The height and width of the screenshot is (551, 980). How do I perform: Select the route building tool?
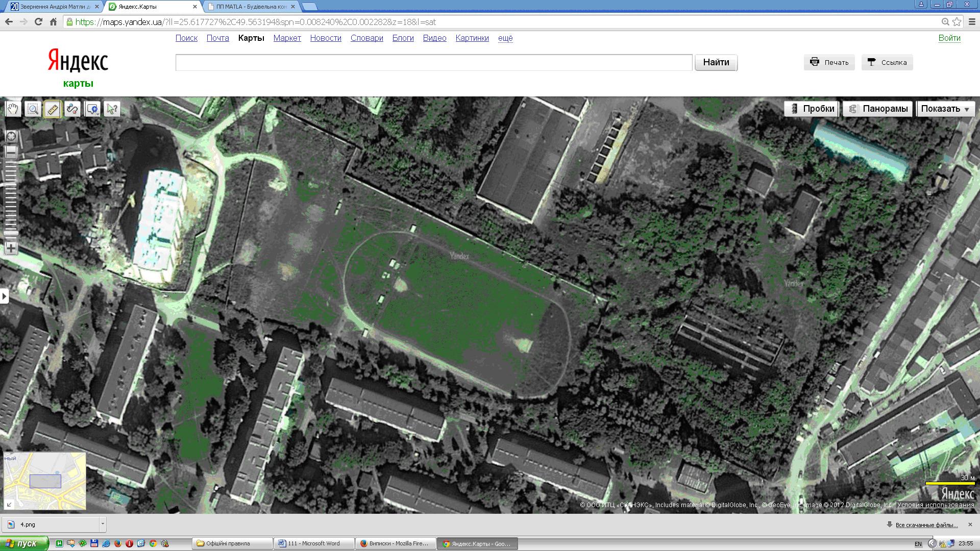[x=72, y=109]
